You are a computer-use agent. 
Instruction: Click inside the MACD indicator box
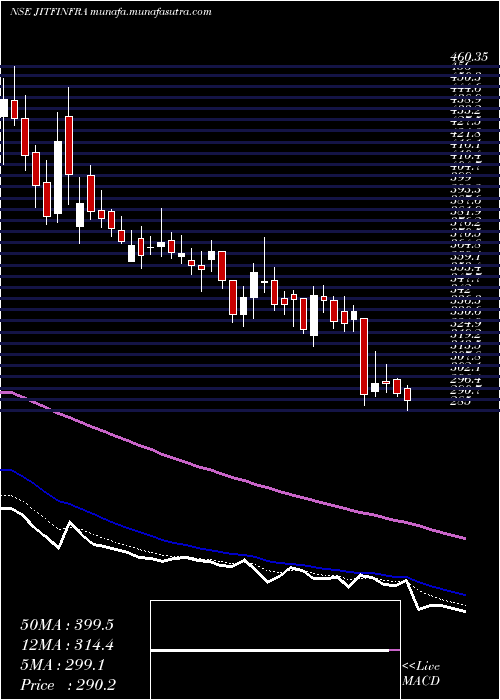(275, 650)
